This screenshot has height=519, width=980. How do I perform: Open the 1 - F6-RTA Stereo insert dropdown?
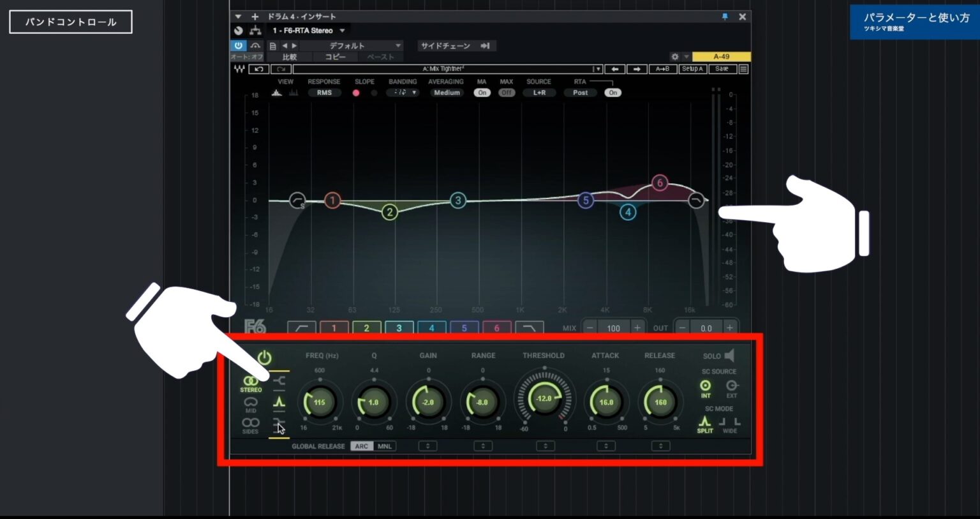point(309,30)
